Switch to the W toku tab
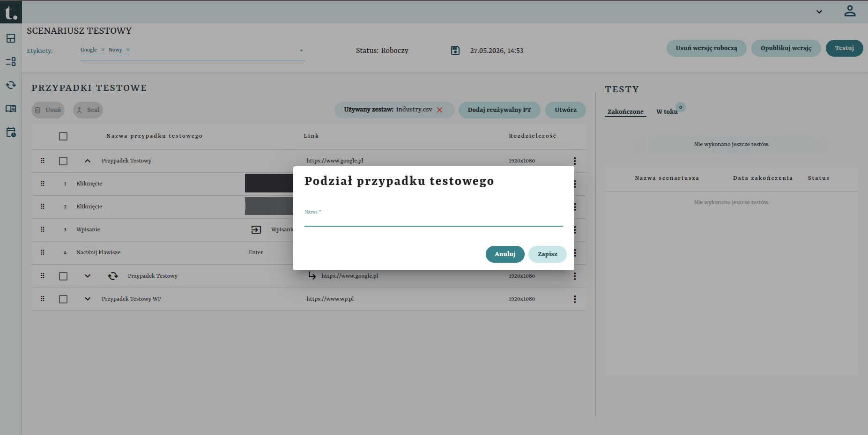868x435 pixels. 667,111
